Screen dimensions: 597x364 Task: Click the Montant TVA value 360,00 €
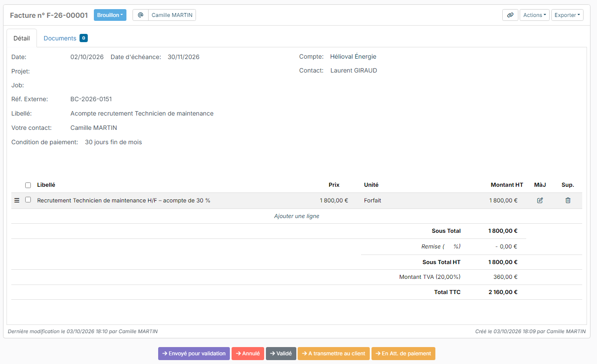pos(506,277)
